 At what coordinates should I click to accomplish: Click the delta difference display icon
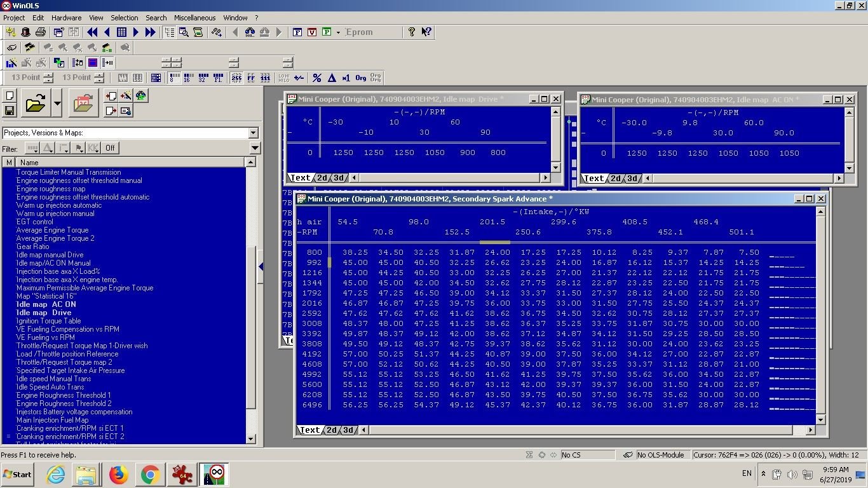[332, 78]
